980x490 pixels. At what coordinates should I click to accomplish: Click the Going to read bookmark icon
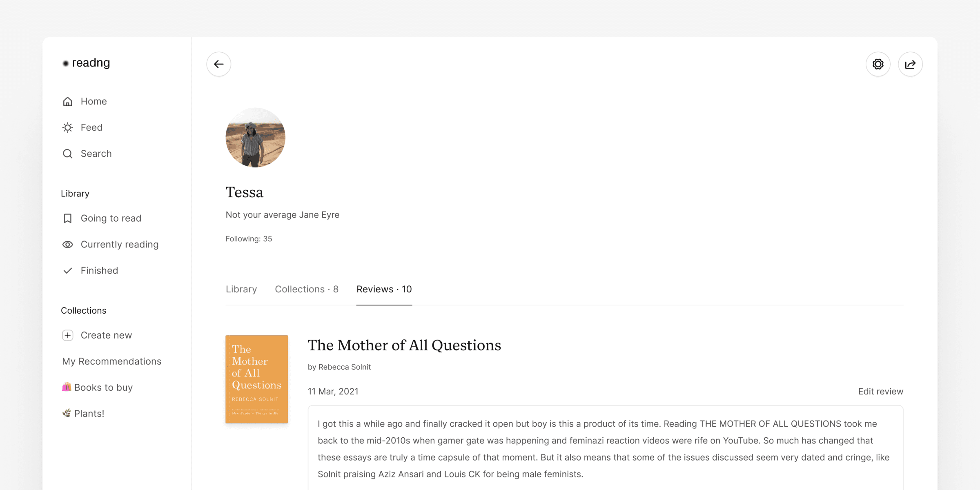(68, 218)
